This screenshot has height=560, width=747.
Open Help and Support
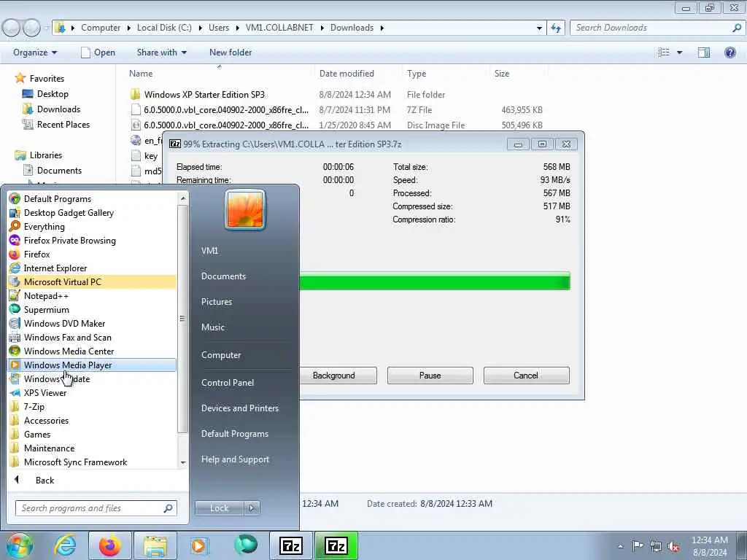tap(235, 459)
